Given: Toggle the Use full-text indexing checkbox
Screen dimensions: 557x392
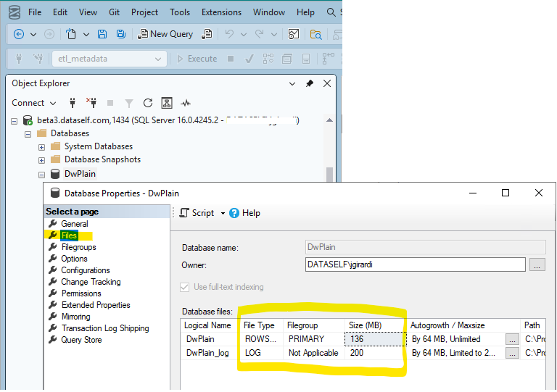Looking at the screenshot, I should [x=184, y=287].
